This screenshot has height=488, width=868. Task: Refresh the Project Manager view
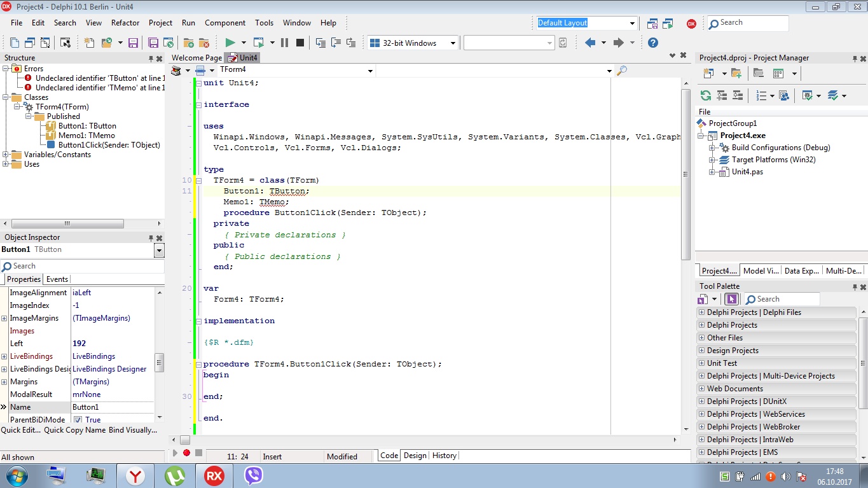pos(705,95)
